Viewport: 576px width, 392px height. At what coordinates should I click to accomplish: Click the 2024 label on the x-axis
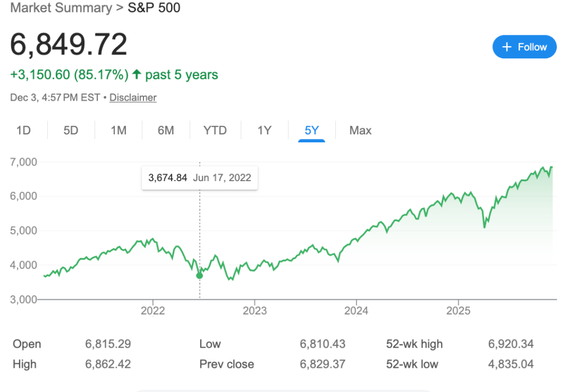click(x=356, y=310)
